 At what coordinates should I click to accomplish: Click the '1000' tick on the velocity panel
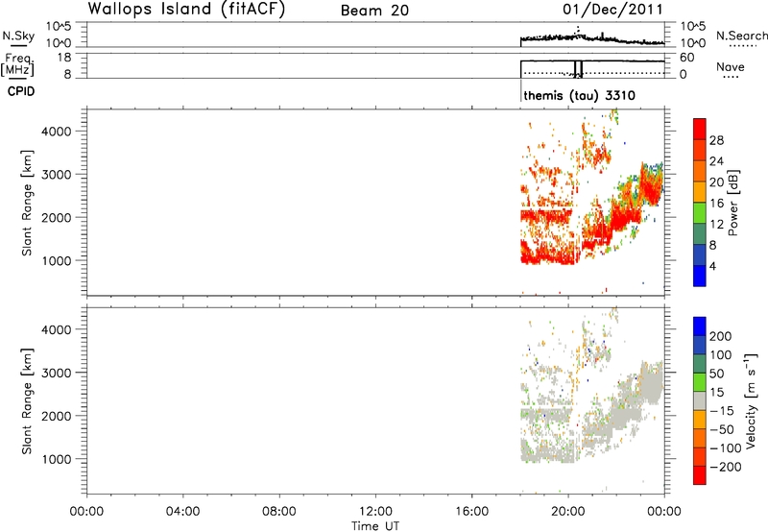coord(56,459)
